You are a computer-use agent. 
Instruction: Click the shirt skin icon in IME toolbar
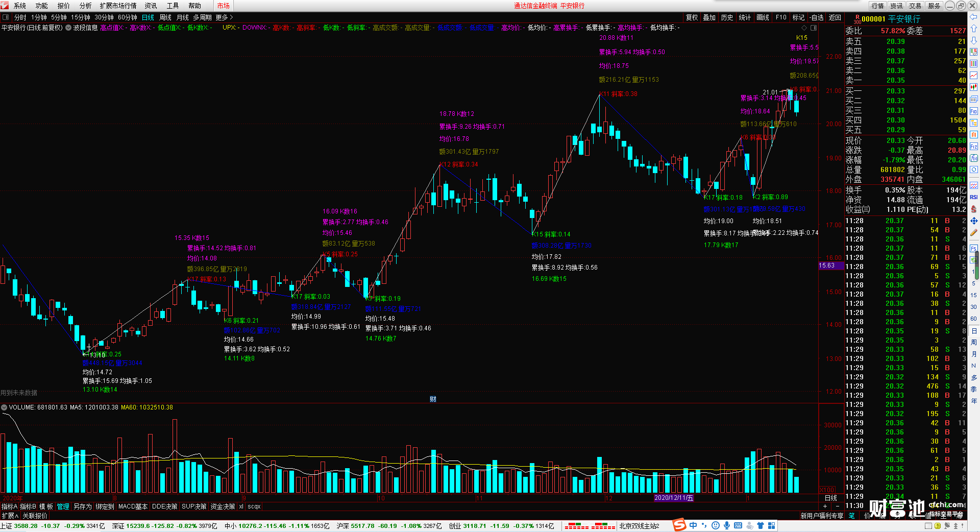pyautogui.click(x=761, y=525)
